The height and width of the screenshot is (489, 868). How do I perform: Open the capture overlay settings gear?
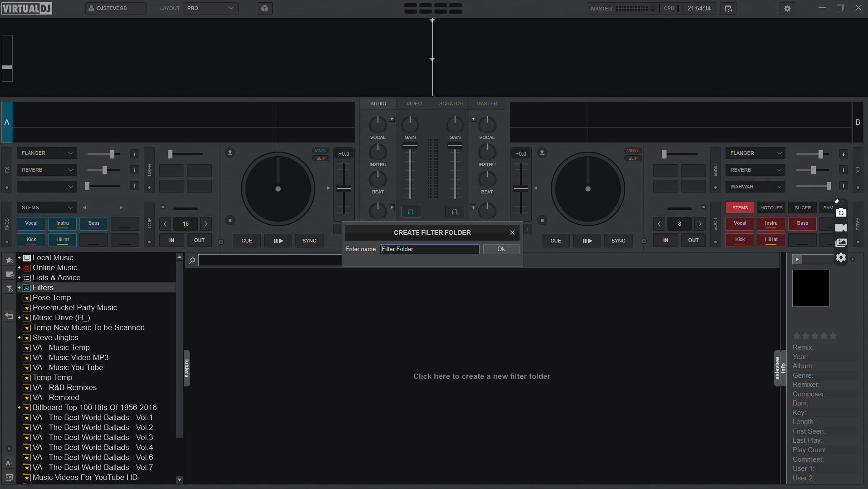tap(841, 257)
